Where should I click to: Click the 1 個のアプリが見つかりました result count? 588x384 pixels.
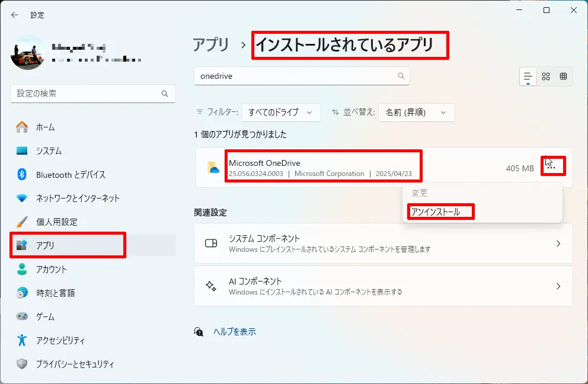pos(241,135)
